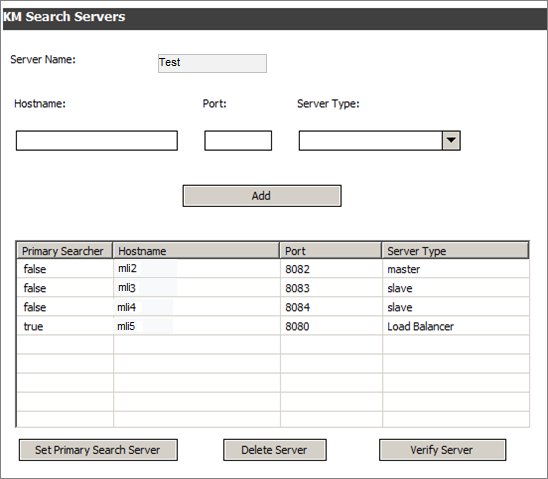The height and width of the screenshot is (479, 548).
Task: Click the port 8083 cell
Action: click(x=331, y=288)
